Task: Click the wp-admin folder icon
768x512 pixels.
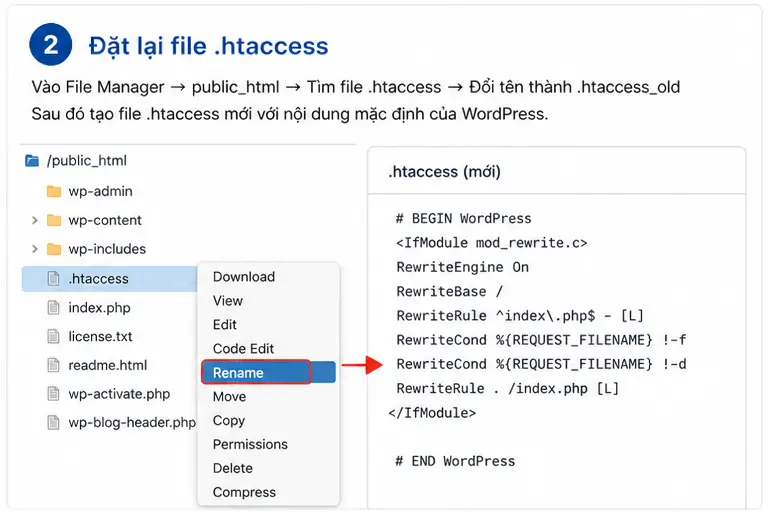Action: (54, 191)
